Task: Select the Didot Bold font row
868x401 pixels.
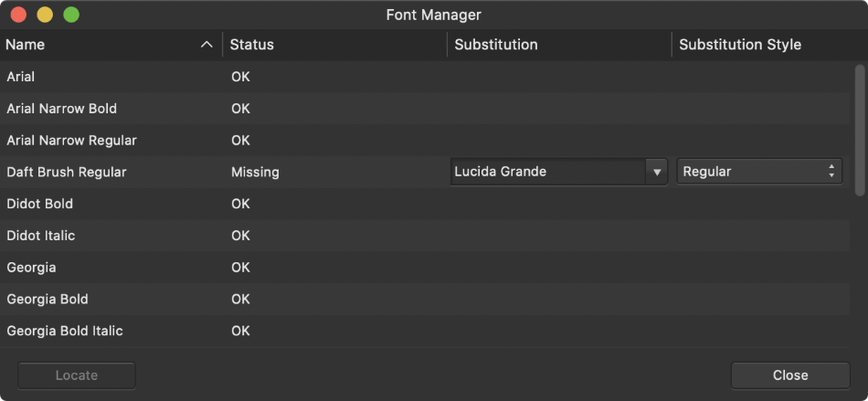Action: coord(40,204)
